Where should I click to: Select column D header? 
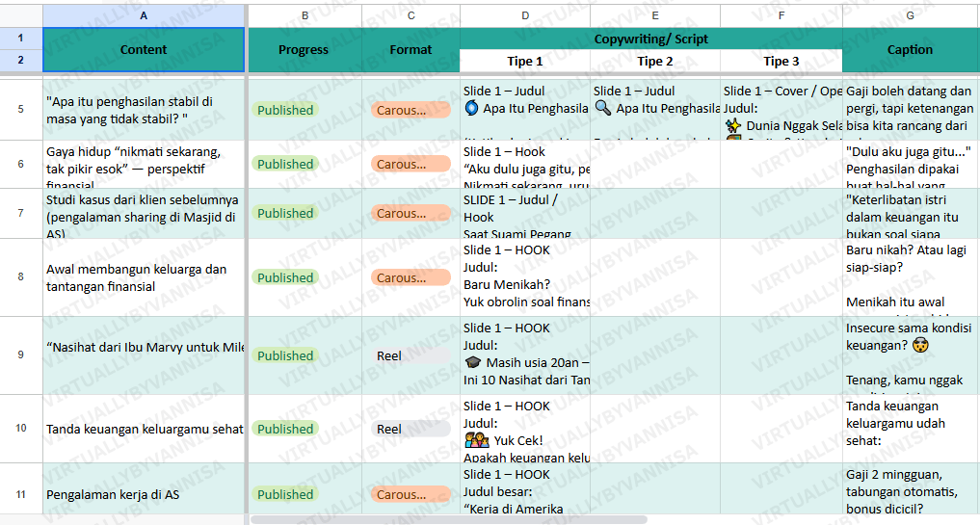[524, 15]
